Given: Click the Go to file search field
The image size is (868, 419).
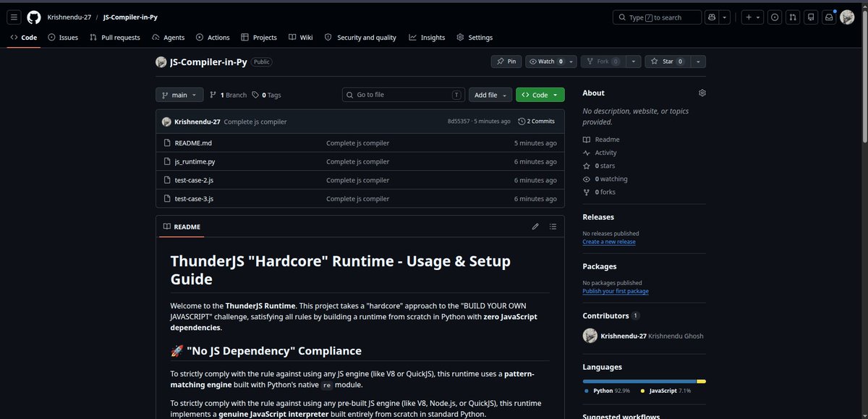Looking at the screenshot, I should (404, 95).
